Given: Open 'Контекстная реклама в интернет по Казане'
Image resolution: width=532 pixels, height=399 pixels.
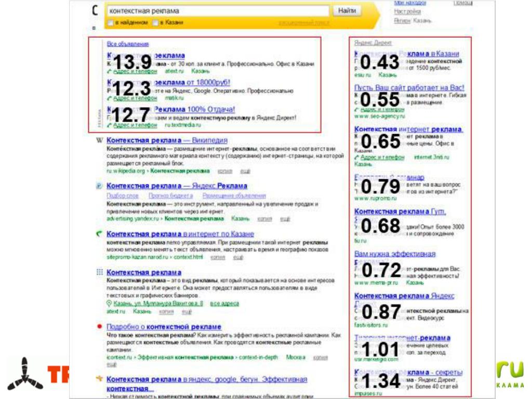Looking at the screenshot, I should 180,234.
